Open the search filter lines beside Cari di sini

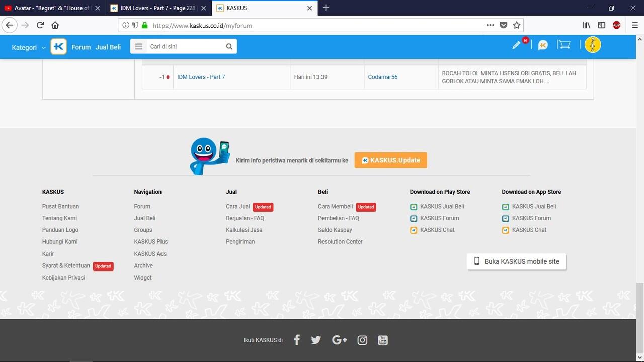(x=138, y=46)
